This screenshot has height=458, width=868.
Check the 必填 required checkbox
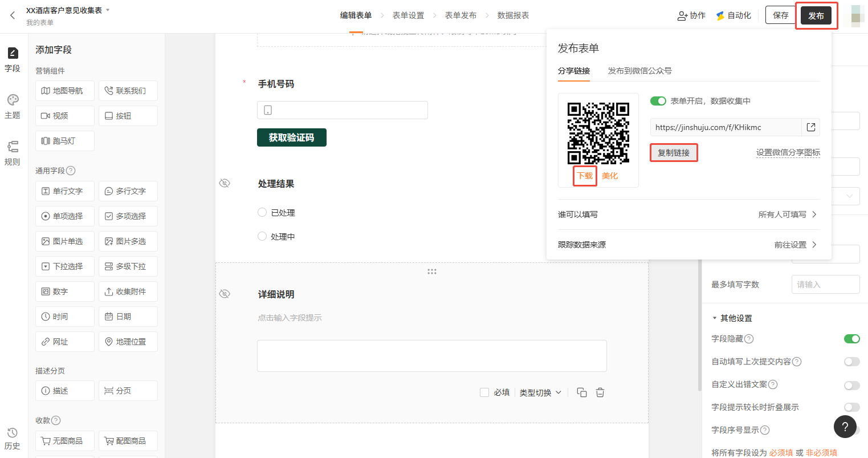click(484, 392)
